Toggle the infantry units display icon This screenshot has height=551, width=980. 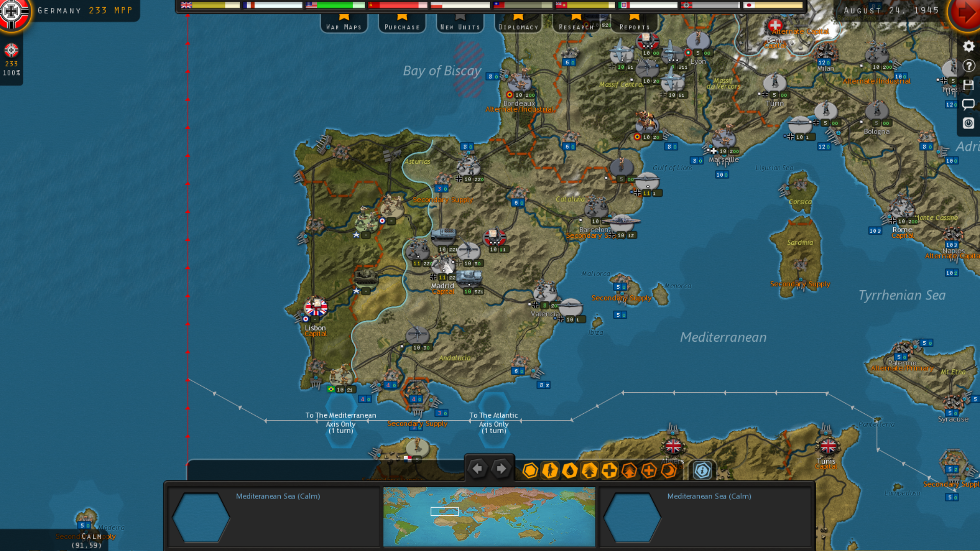point(550,470)
